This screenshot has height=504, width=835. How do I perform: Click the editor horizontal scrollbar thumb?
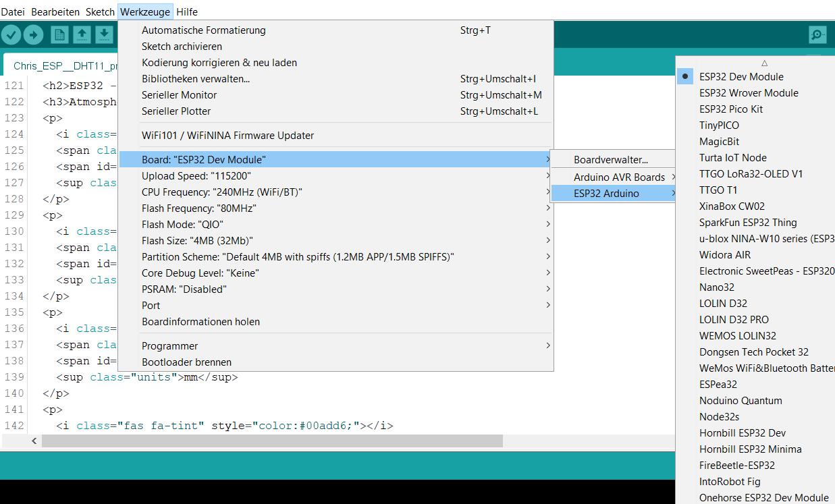click(x=272, y=441)
